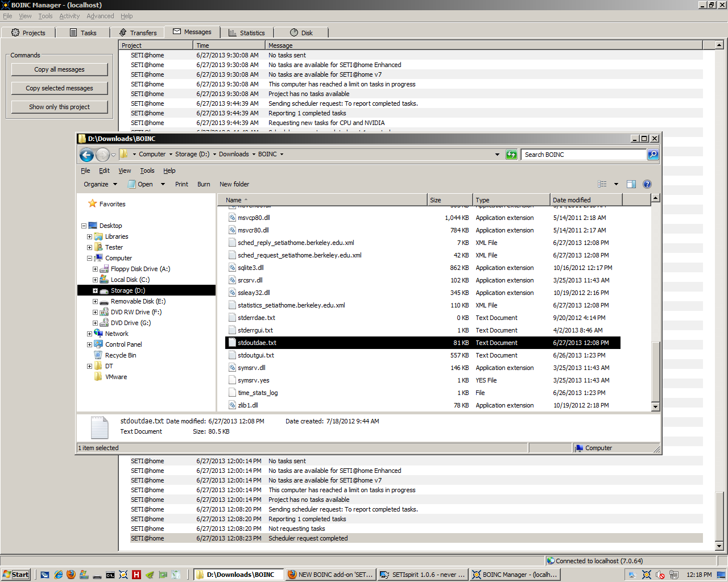Expand the Local Disk (C:) node

(95, 280)
